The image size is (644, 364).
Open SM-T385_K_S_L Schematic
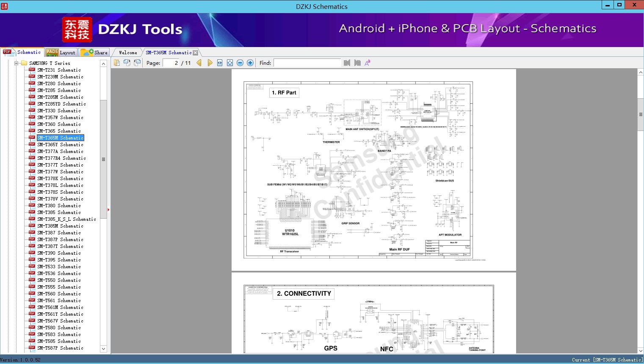coord(67,219)
